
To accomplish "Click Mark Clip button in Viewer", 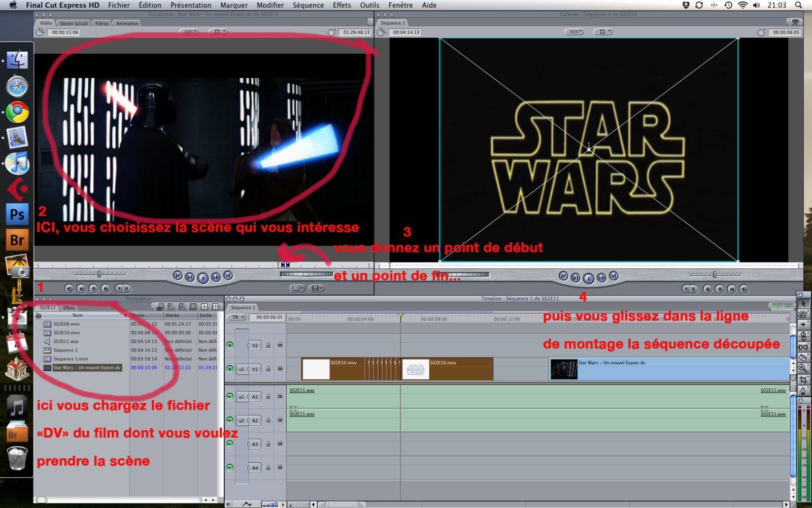I will (x=81, y=289).
